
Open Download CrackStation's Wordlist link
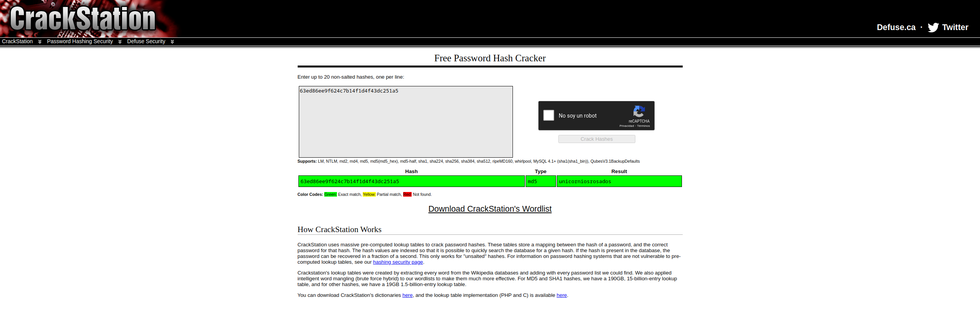[489, 209]
